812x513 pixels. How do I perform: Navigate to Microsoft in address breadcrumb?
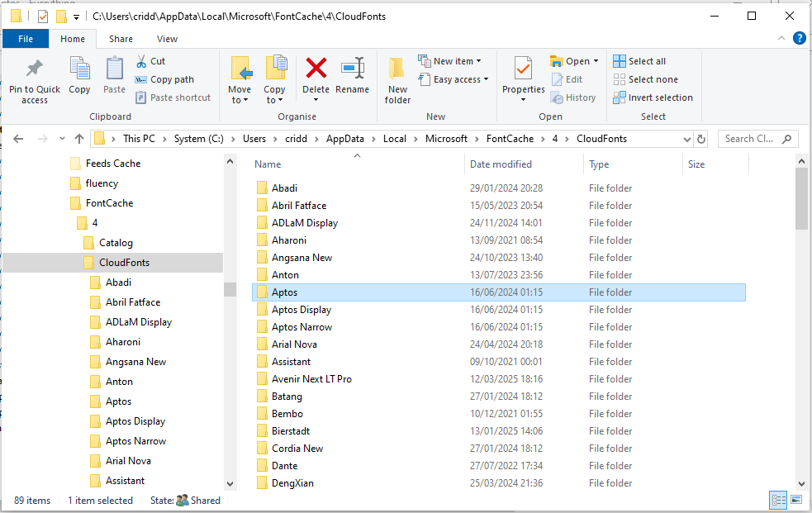tap(446, 139)
